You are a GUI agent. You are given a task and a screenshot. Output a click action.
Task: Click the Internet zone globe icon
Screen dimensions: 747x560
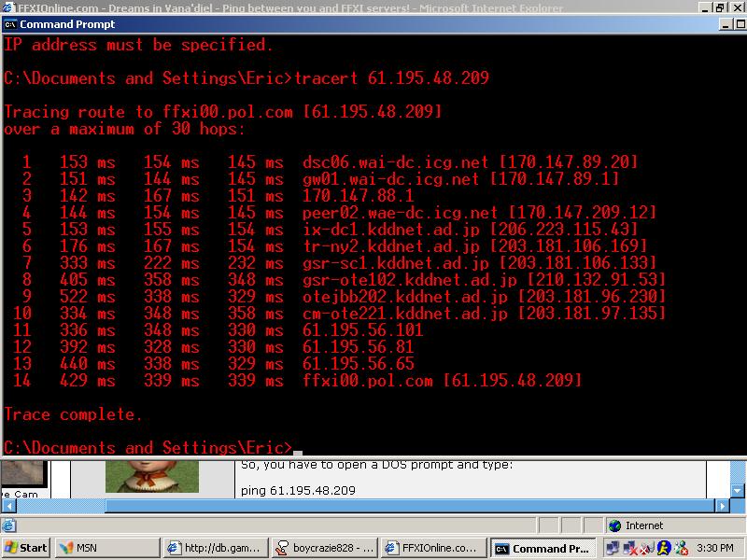point(615,525)
